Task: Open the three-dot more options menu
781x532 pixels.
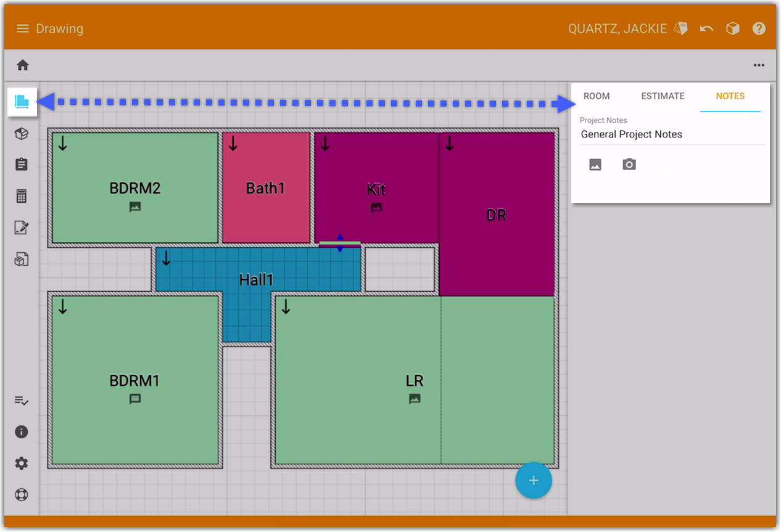Action: click(759, 65)
